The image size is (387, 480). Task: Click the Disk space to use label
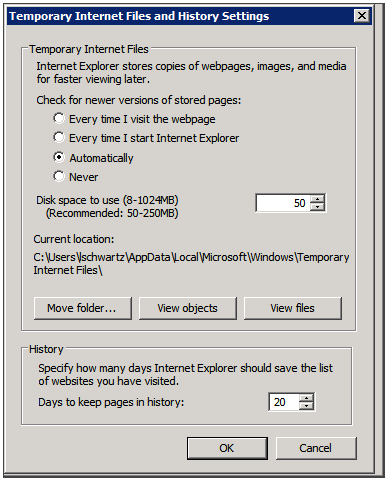107,200
